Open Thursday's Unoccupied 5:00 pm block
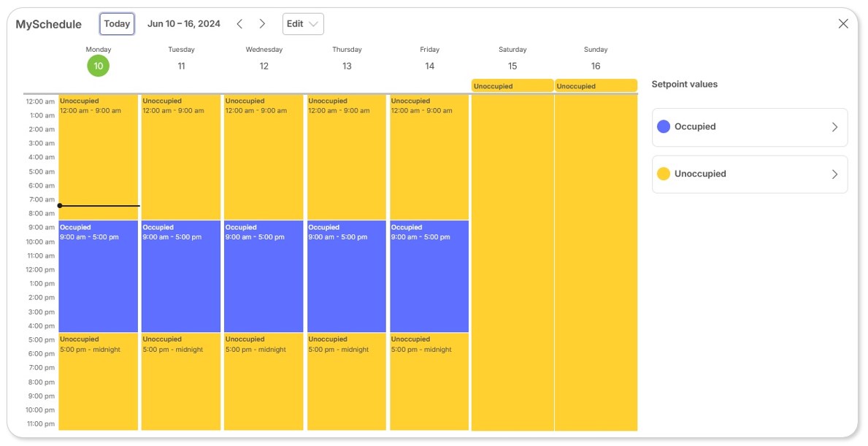This screenshot has width=868, height=446. (x=347, y=382)
